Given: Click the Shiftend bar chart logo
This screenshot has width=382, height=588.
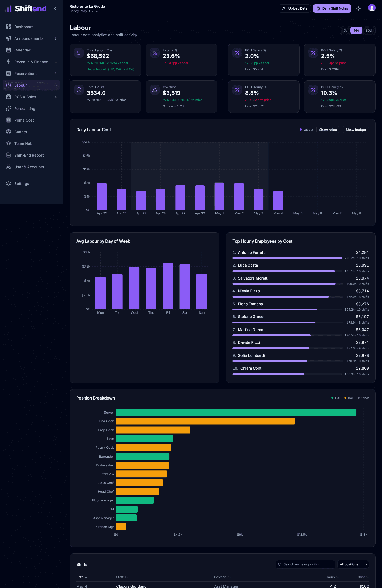Looking at the screenshot, I should click(x=8, y=9).
